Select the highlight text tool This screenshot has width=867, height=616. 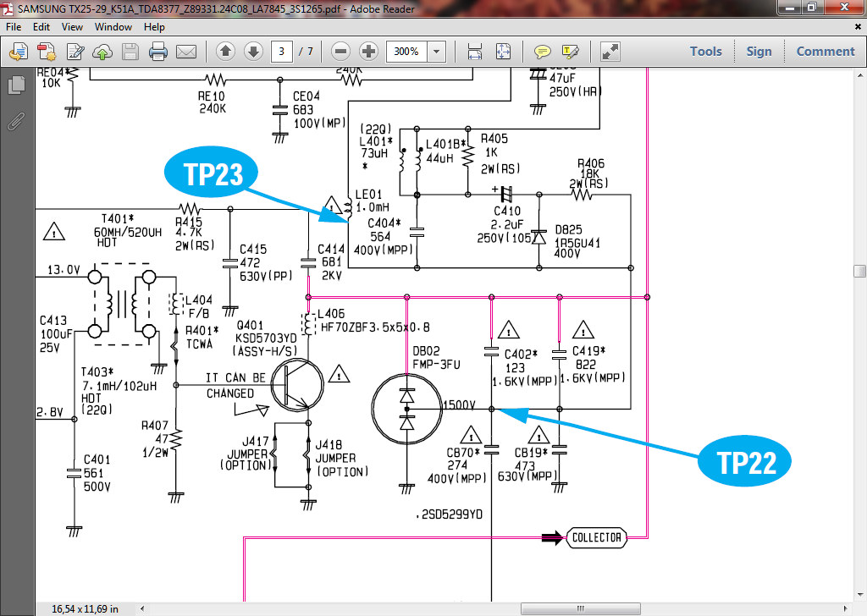(x=571, y=52)
